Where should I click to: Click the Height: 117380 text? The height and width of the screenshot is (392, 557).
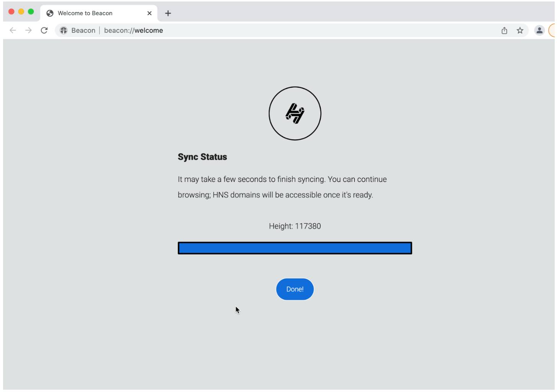(295, 226)
